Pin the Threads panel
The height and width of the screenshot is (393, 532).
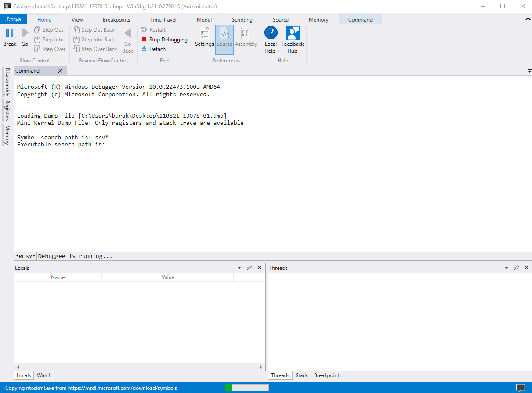coord(517,267)
